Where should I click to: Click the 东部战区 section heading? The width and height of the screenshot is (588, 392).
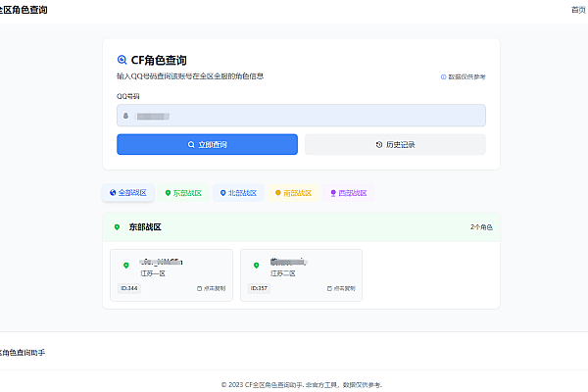pos(145,227)
